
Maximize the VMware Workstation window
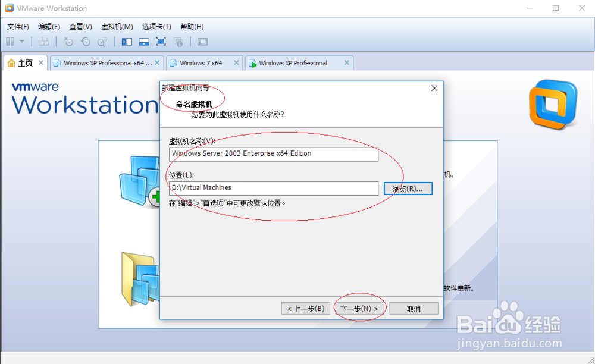coord(556,8)
